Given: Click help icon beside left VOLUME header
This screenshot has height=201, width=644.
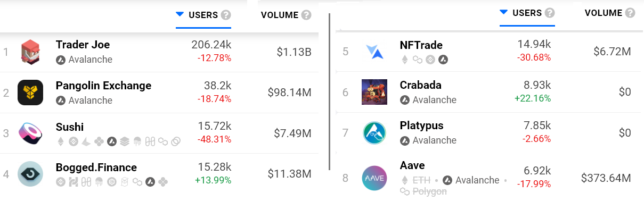Looking at the screenshot, I should click(306, 15).
